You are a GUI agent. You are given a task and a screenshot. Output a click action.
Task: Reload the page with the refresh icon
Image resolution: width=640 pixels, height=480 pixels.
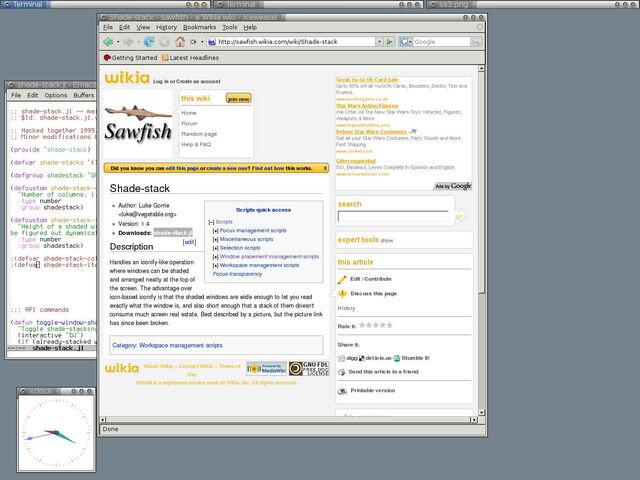tap(149, 42)
